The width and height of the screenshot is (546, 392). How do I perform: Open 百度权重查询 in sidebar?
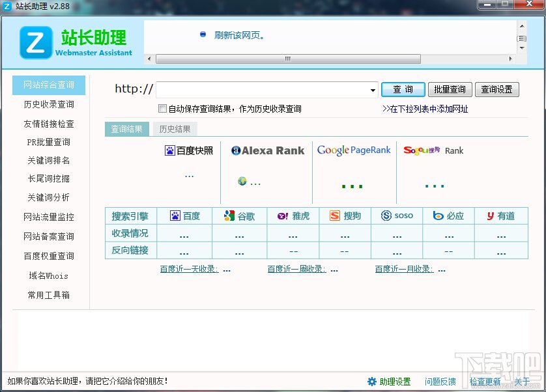pyautogui.click(x=49, y=256)
